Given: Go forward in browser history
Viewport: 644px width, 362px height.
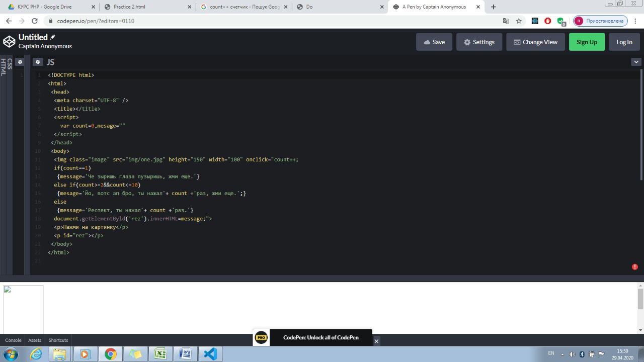Looking at the screenshot, I should click(x=22, y=21).
